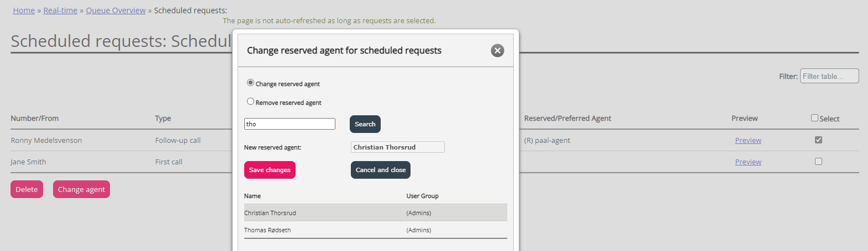Click the New reserved agent field
Screen dimensions: 868x251
(397, 147)
